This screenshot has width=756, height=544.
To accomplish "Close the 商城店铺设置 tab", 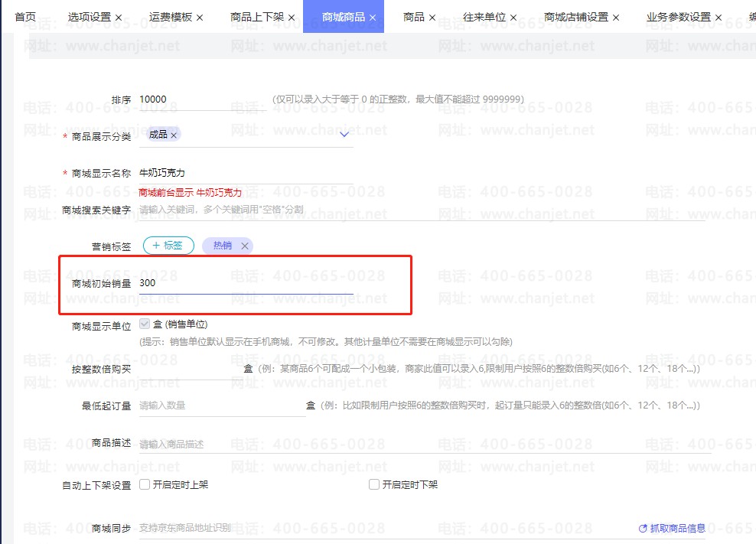I will tap(616, 17).
